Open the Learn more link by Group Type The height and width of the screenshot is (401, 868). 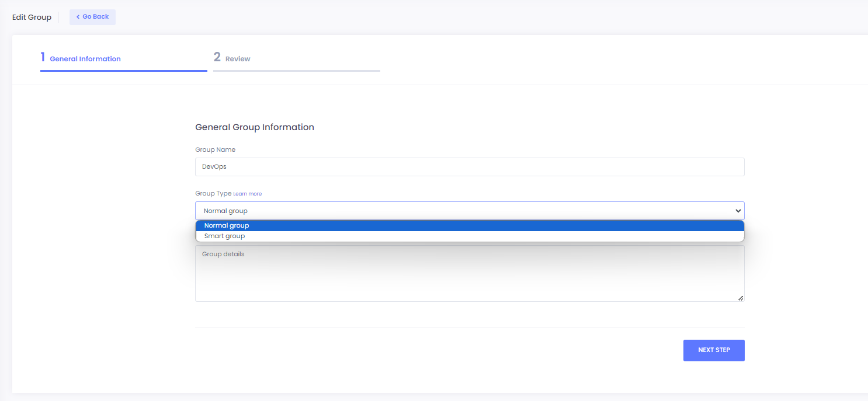(248, 194)
